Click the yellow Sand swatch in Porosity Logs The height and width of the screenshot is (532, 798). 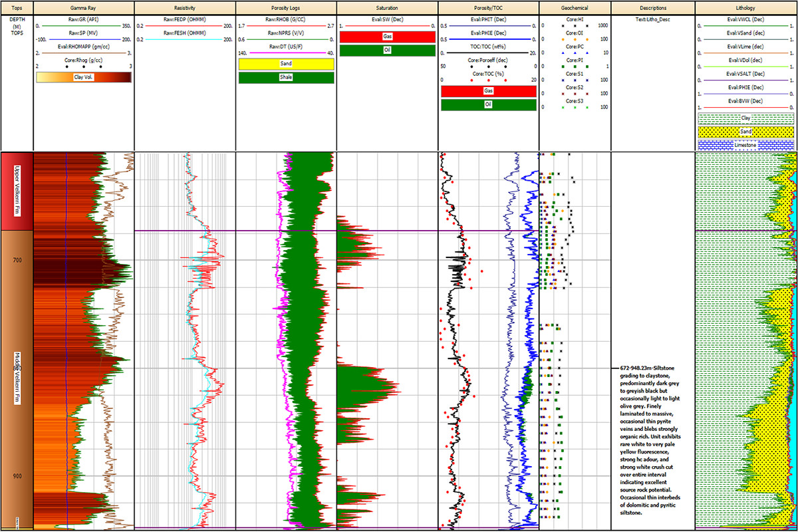click(286, 64)
